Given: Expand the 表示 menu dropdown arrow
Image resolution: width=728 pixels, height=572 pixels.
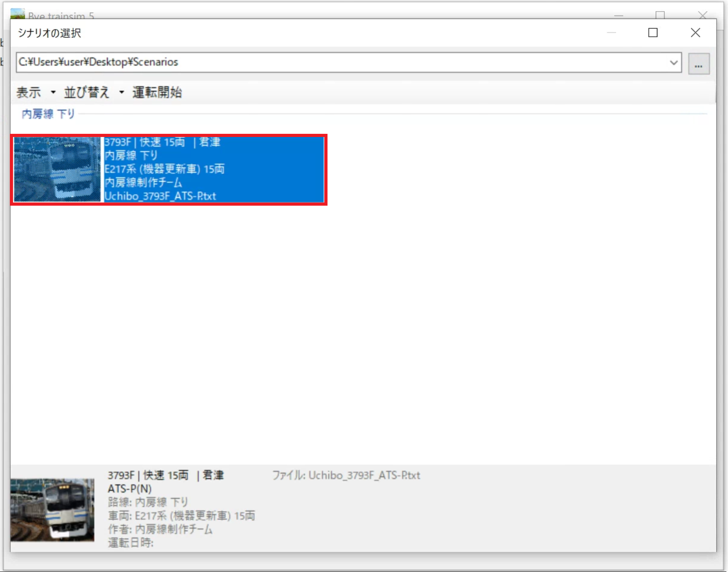Looking at the screenshot, I should [x=53, y=92].
